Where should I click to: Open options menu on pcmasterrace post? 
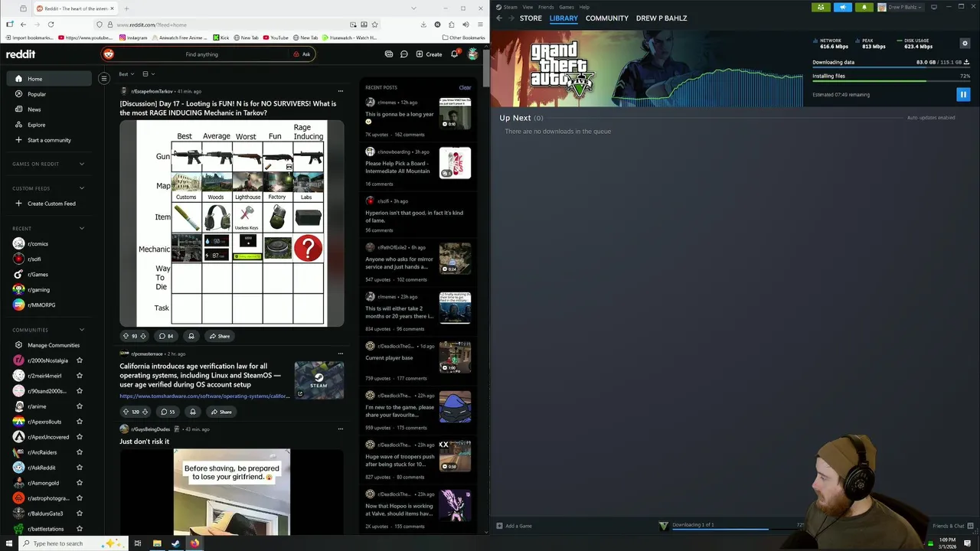(x=341, y=354)
